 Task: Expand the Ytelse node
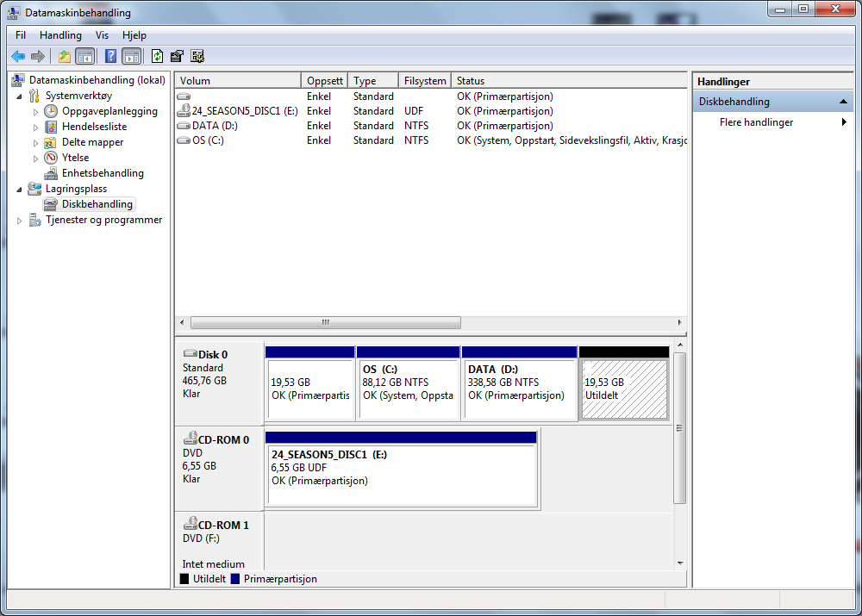tap(35, 159)
